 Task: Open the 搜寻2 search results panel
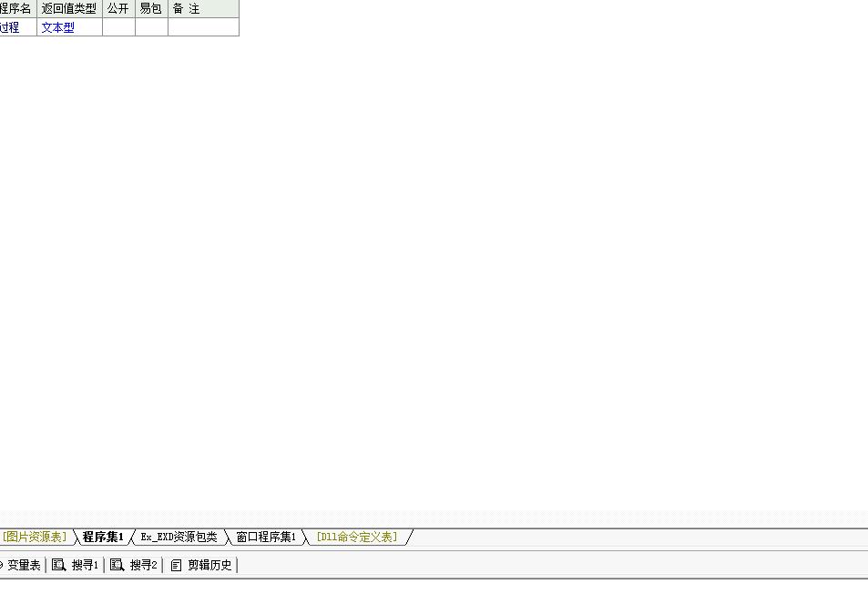click(133, 565)
